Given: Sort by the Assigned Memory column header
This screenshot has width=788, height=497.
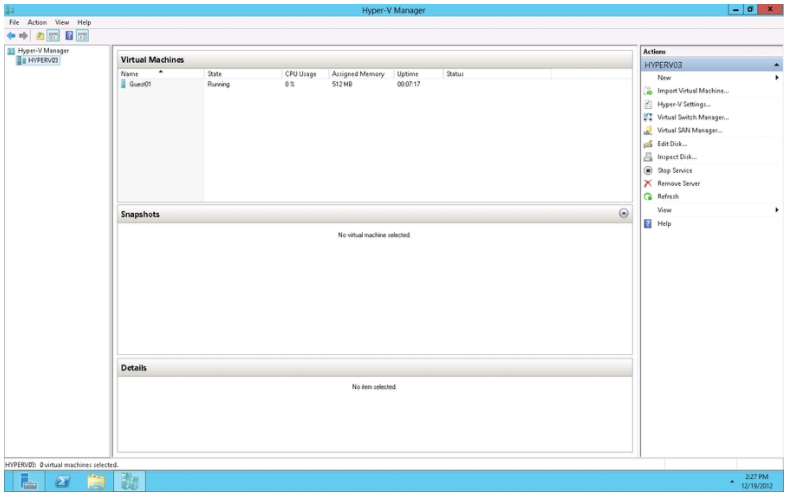Looking at the screenshot, I should (361, 74).
